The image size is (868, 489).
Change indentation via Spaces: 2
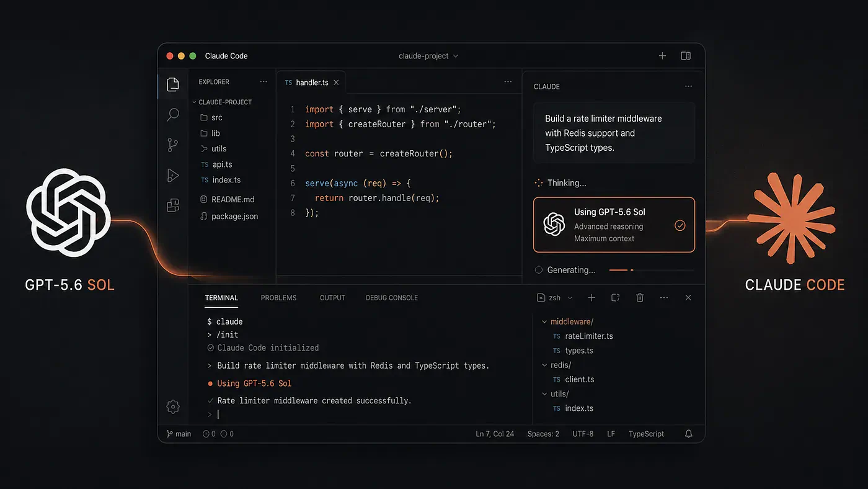543,434
